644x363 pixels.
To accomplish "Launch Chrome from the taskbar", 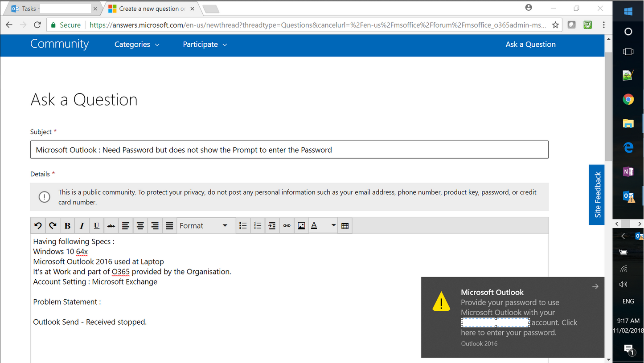I will (x=628, y=99).
